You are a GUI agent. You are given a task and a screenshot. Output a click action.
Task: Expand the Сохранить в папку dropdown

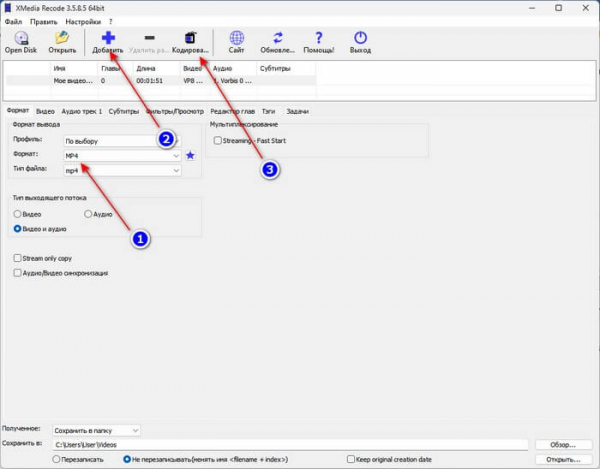(x=96, y=430)
